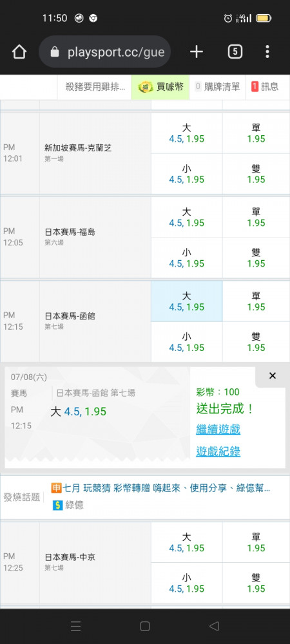Screen dimensions: 290x644
Task: Click the 繼續遊戲 link
Action: (218, 430)
